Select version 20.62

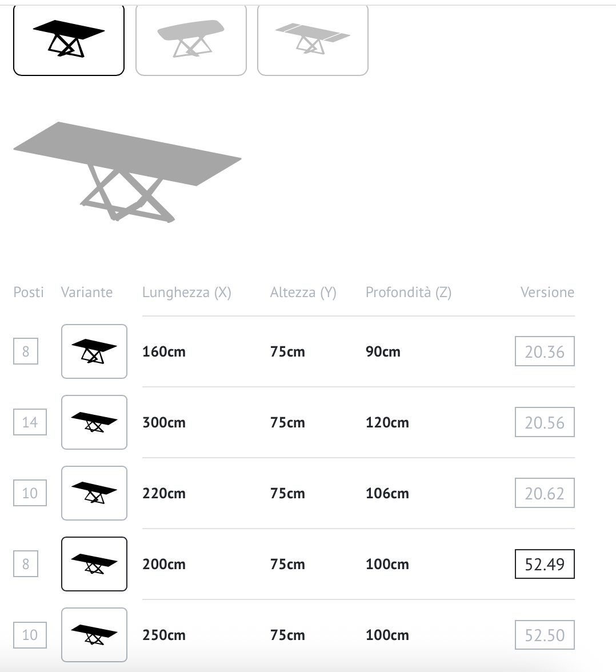click(545, 493)
